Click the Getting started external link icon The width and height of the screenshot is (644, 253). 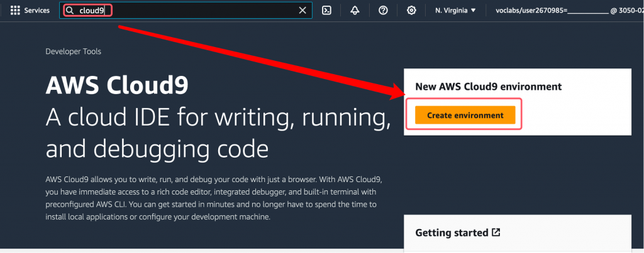click(x=496, y=232)
